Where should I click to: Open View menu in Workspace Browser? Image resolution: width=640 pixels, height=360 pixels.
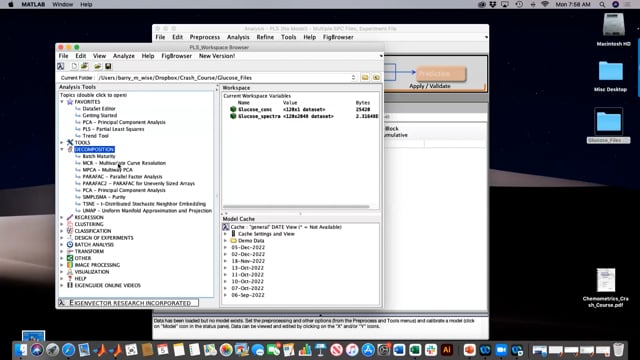[99, 56]
